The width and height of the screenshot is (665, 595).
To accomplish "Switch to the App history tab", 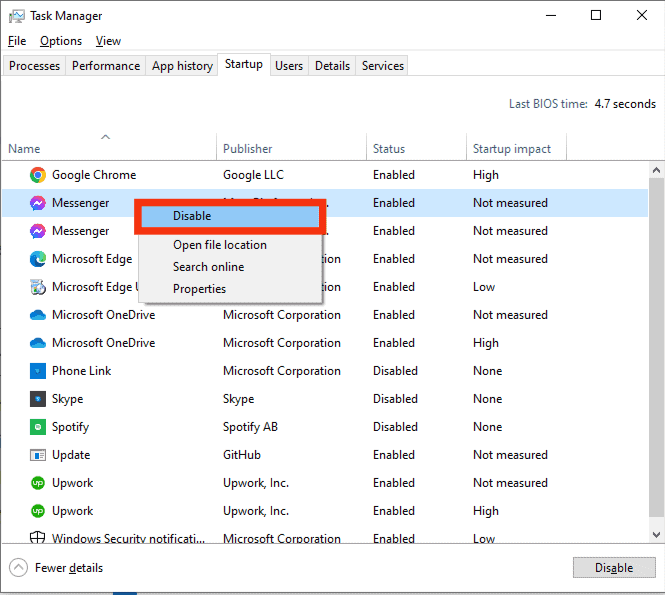I will point(182,66).
